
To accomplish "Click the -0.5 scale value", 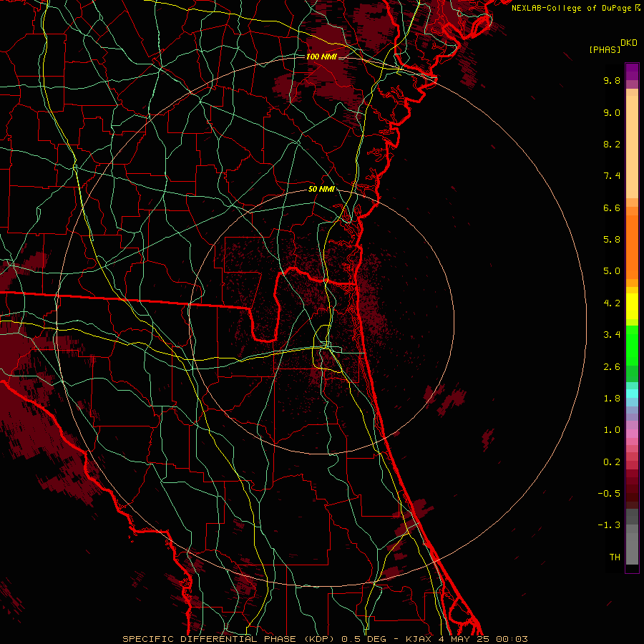I will tap(609, 494).
